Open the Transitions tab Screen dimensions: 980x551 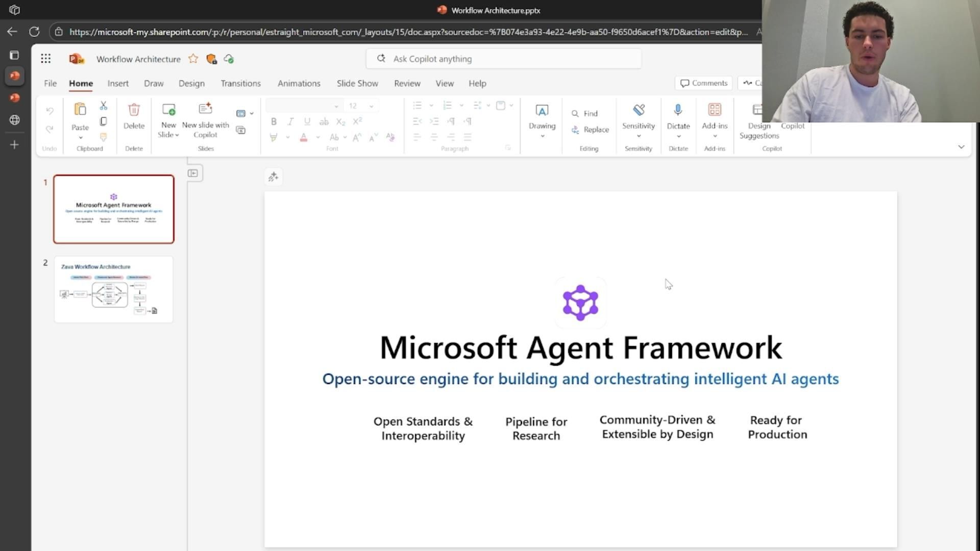(x=240, y=83)
